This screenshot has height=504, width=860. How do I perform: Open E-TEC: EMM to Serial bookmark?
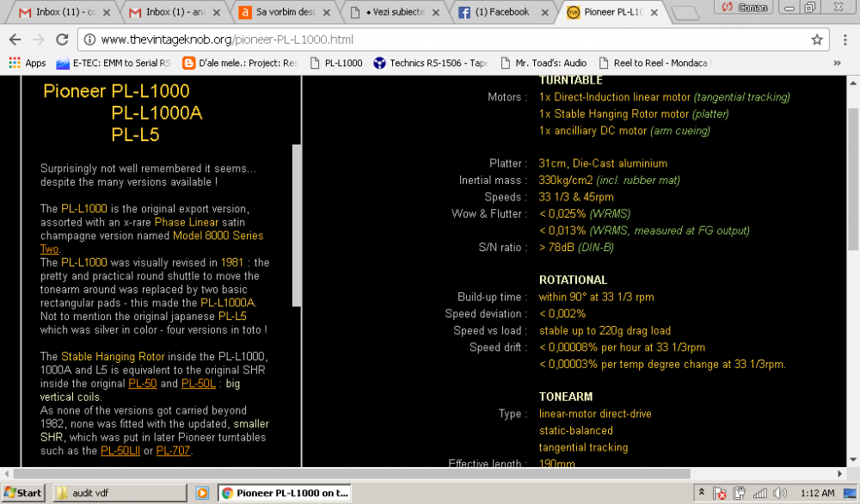[114, 63]
